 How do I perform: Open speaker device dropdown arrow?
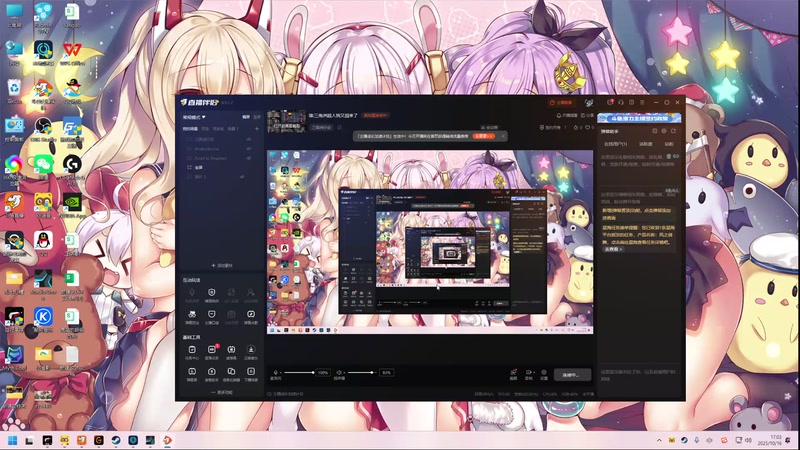pos(344,372)
